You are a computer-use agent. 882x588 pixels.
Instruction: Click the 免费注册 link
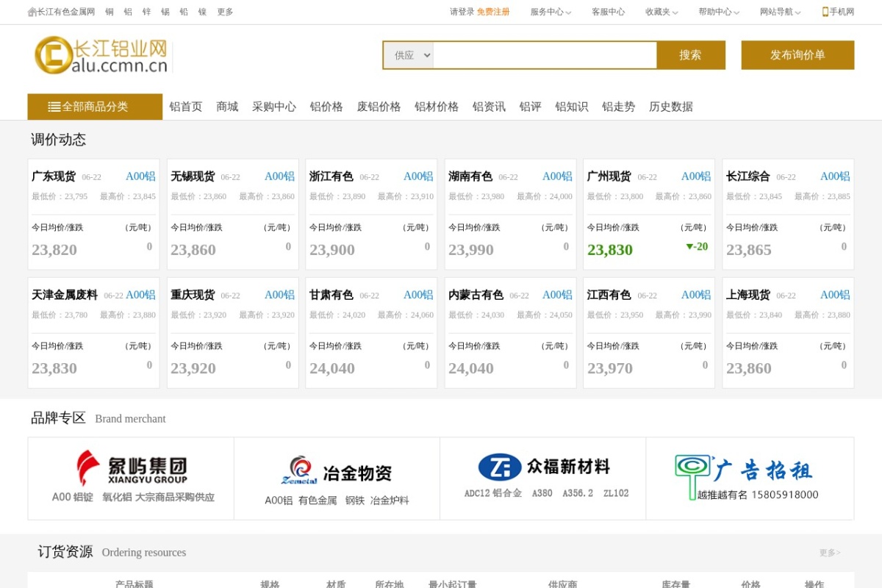coord(493,12)
